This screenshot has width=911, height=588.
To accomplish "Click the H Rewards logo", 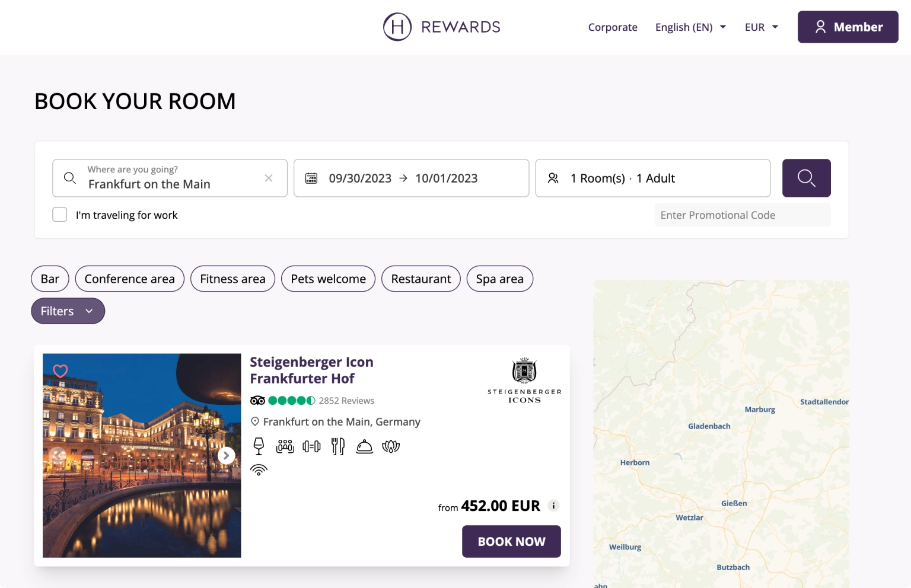I will [x=442, y=27].
